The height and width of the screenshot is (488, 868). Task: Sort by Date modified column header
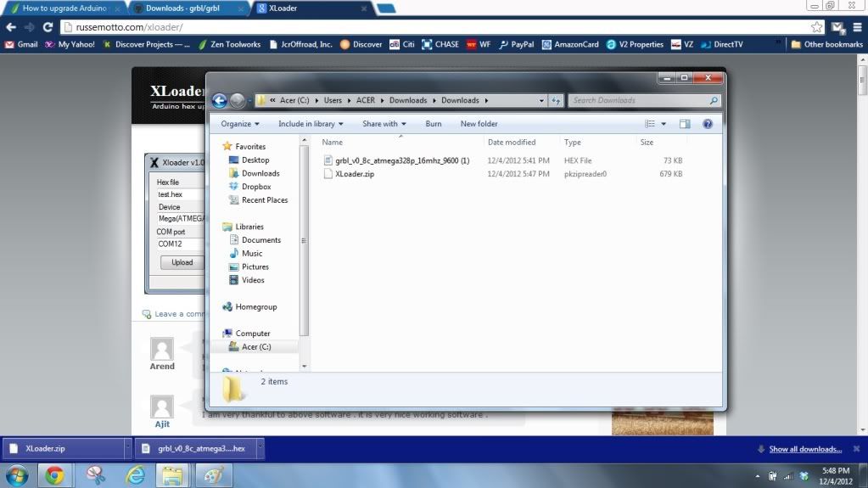coord(512,143)
